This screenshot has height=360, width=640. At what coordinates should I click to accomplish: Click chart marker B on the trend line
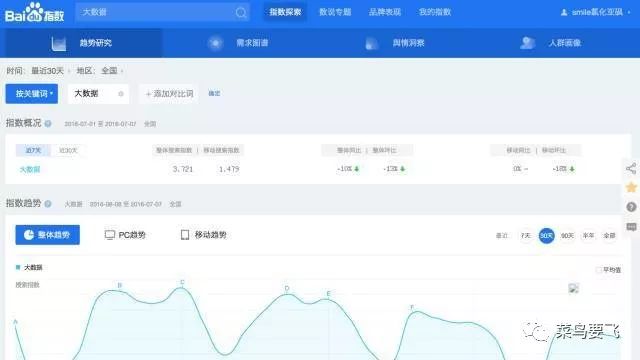pyautogui.click(x=120, y=285)
